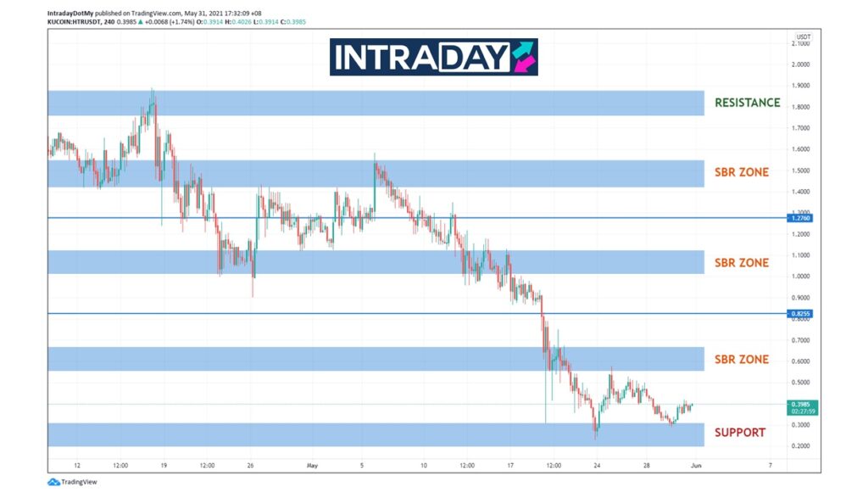Click the May label on time axis
The width and height of the screenshot is (868, 498).
tap(312, 465)
